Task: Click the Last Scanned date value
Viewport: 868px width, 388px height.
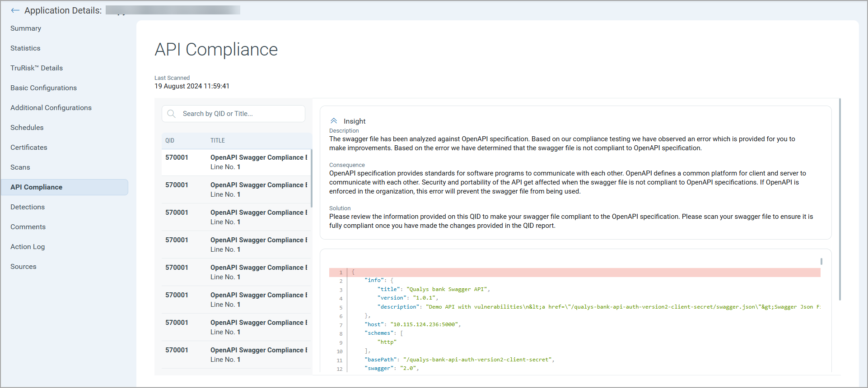Action: (192, 86)
